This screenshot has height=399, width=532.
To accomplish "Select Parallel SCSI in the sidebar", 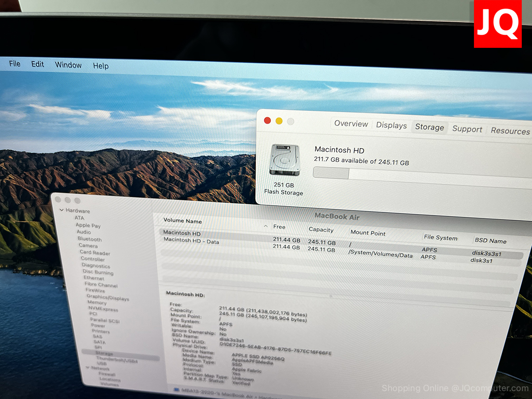I will (105, 320).
